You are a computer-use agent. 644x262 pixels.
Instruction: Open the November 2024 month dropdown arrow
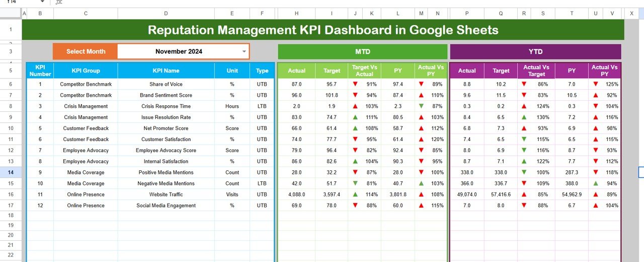coord(244,51)
